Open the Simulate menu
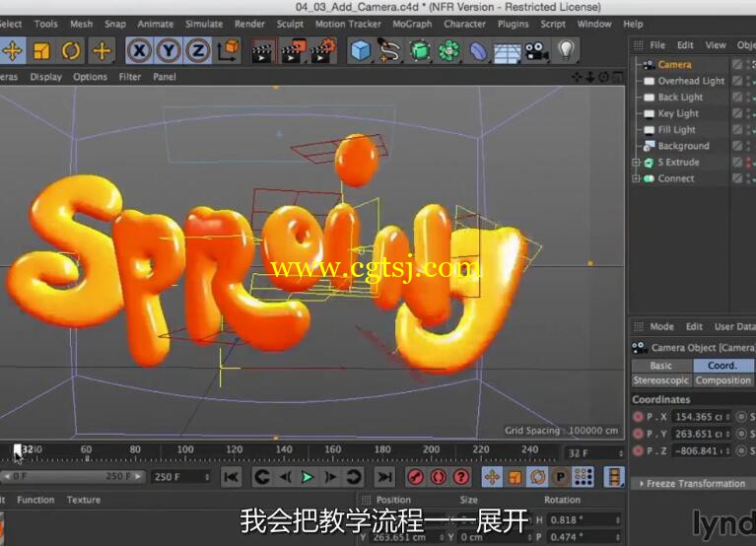The image size is (756, 546). (204, 24)
